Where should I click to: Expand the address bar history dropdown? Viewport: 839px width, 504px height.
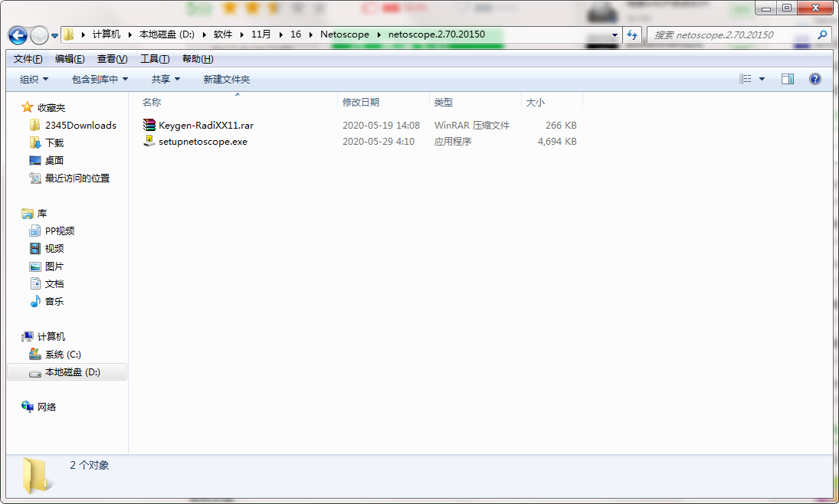coord(615,34)
